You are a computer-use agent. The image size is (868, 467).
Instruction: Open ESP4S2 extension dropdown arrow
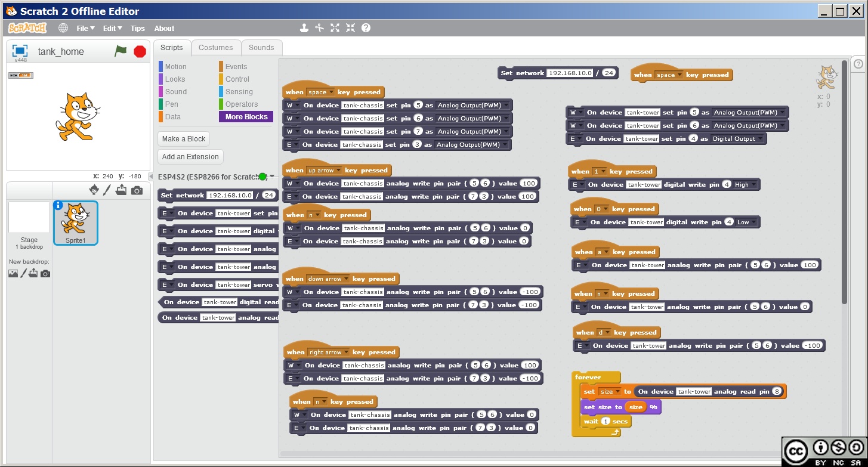(272, 177)
